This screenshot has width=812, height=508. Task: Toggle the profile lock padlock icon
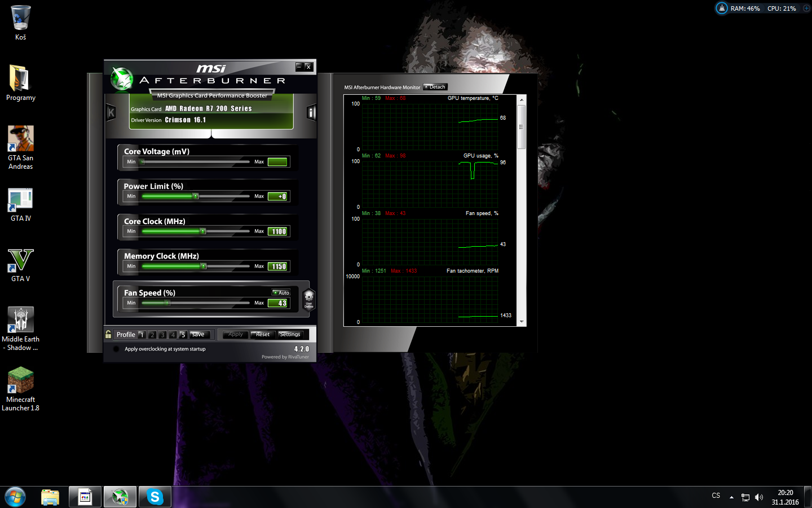108,334
